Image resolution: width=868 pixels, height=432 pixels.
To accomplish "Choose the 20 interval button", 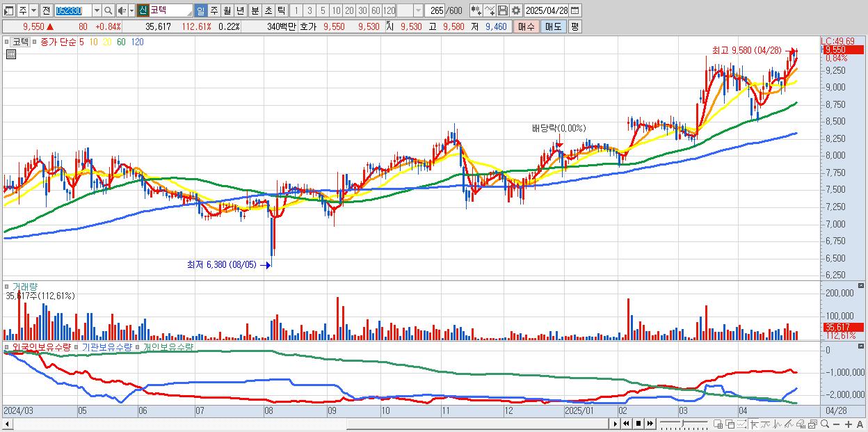I will (349, 10).
